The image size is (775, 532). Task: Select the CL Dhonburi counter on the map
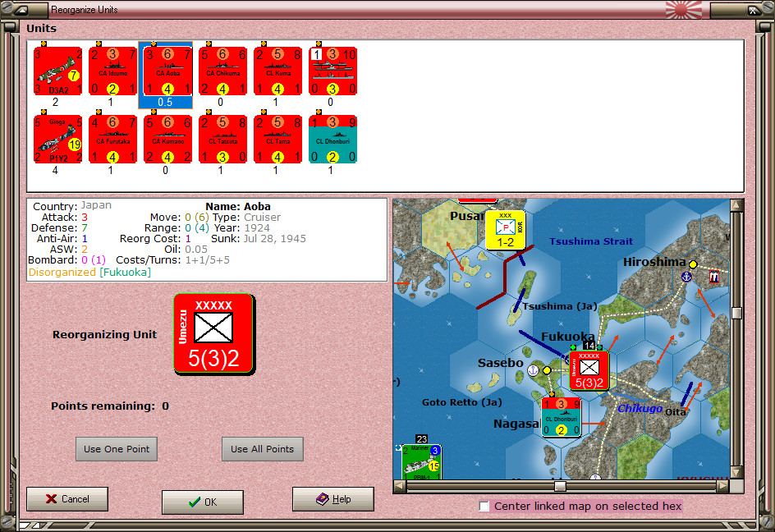point(561,417)
